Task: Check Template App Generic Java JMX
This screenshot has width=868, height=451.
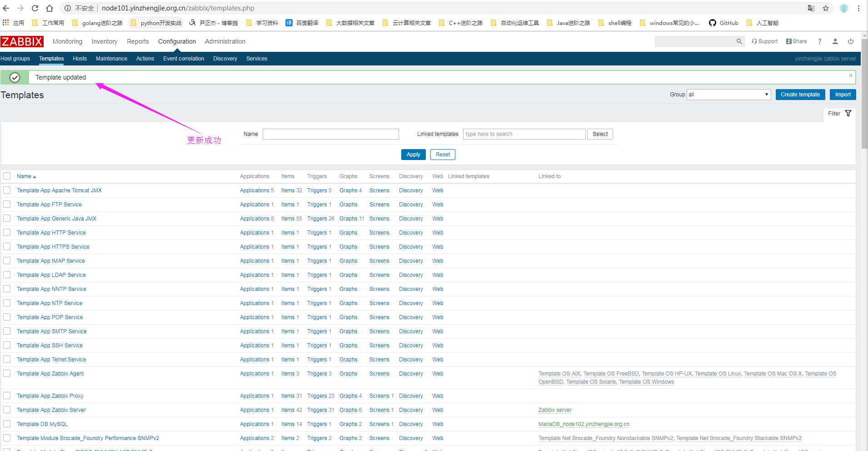Action: [7, 218]
